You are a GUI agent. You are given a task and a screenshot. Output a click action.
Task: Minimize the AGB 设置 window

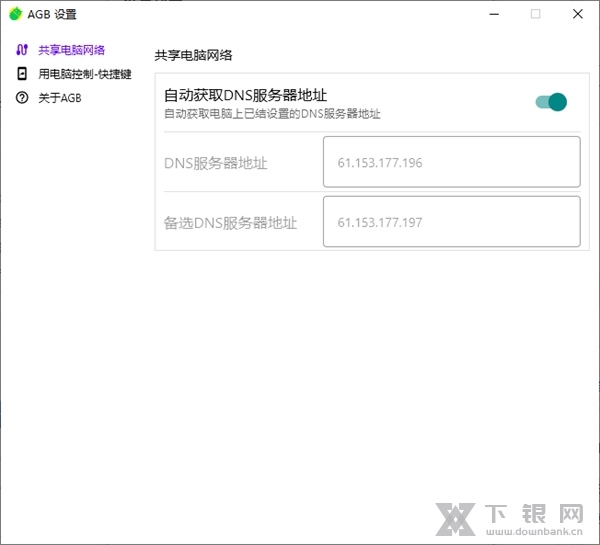tap(494, 14)
